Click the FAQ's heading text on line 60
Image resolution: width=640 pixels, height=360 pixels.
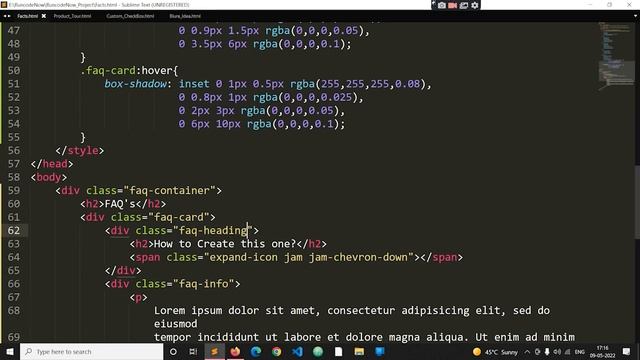[x=120, y=204]
